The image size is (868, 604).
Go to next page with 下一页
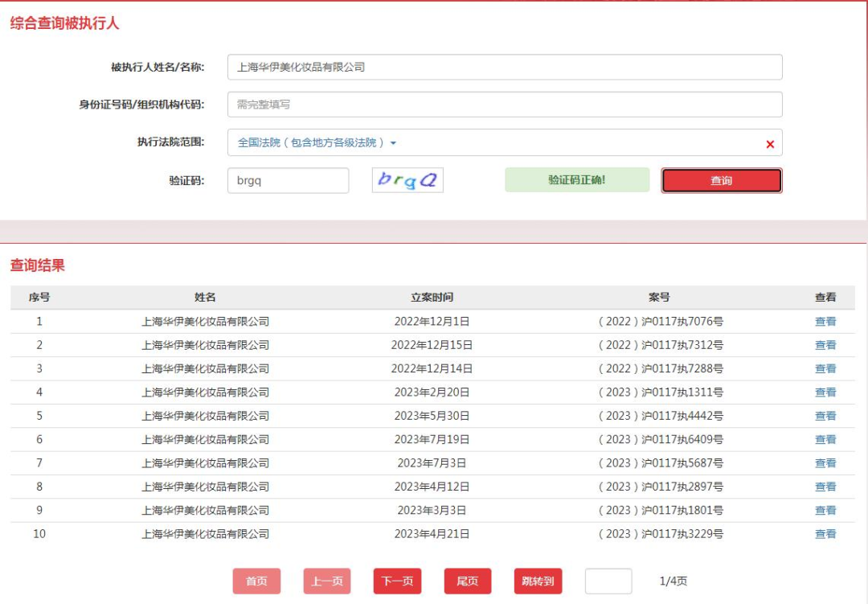point(397,581)
